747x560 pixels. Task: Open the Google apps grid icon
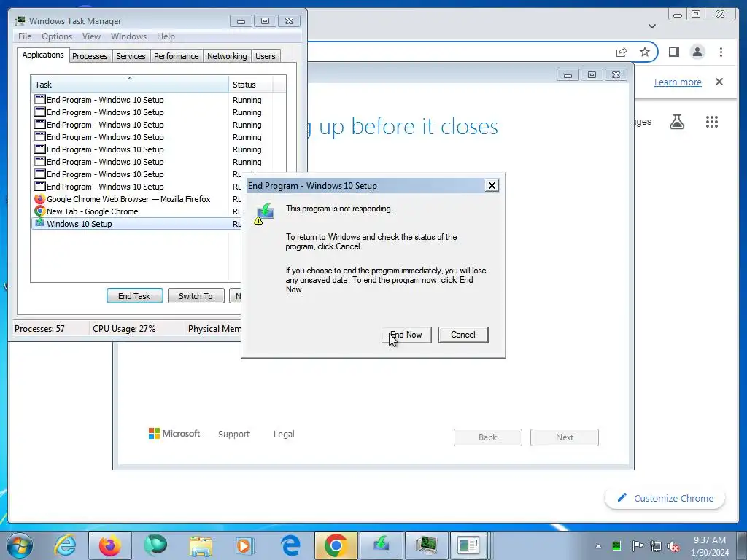[x=712, y=122]
